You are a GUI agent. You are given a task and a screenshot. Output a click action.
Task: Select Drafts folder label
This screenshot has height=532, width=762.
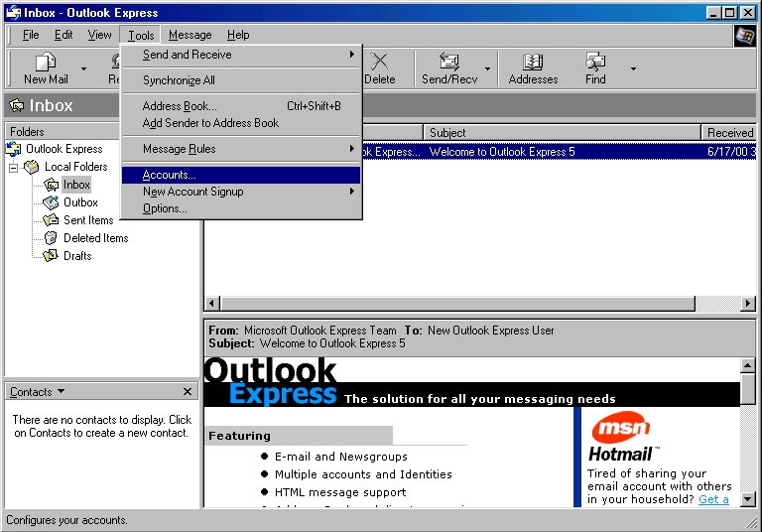[77, 256]
